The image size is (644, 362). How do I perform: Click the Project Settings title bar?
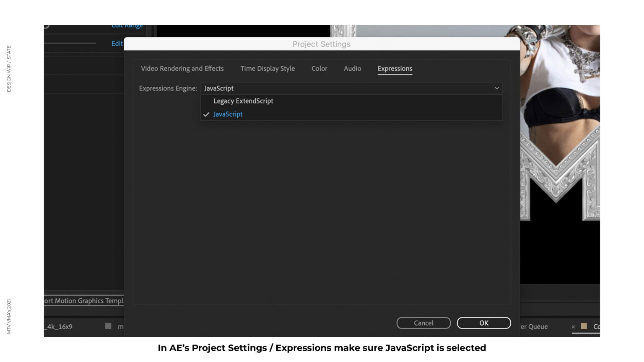[x=322, y=44]
